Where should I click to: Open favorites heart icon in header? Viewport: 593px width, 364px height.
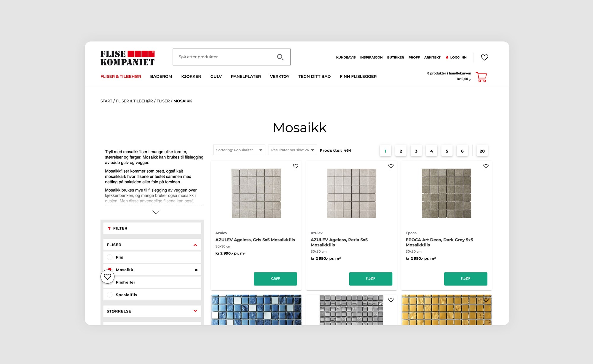click(484, 57)
